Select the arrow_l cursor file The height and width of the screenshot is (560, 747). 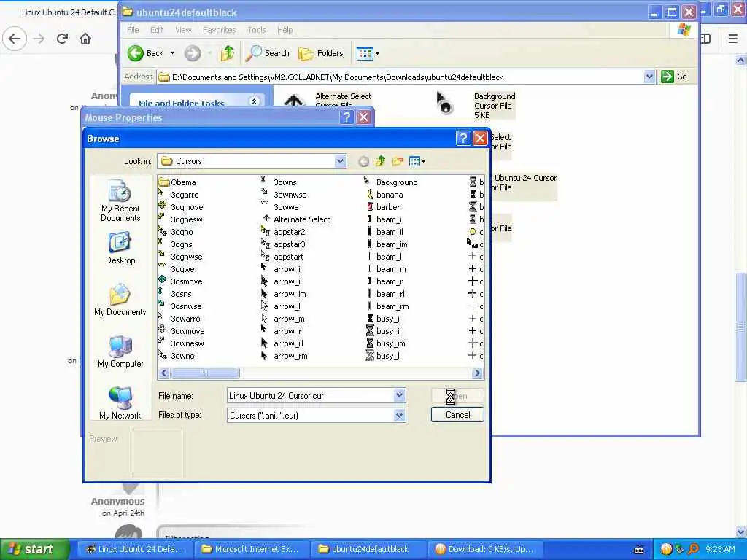click(x=281, y=306)
